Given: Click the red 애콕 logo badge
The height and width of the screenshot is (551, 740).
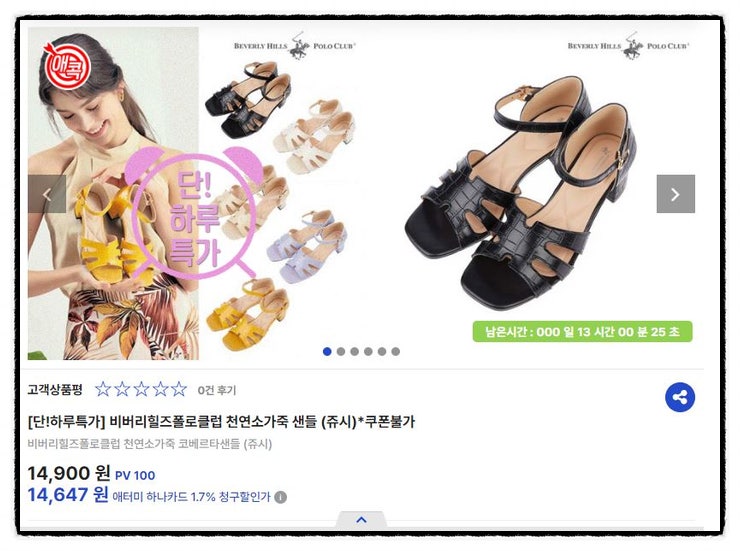Looking at the screenshot, I should [67, 66].
